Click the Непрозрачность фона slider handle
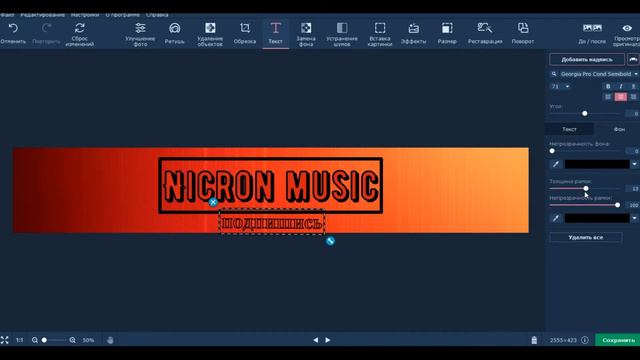Viewport: 640px width, 360px height. coord(552,151)
